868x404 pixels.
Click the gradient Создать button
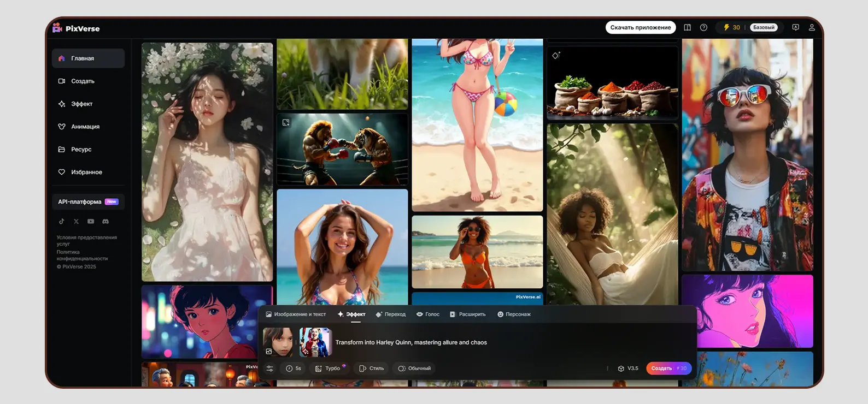tap(668, 369)
